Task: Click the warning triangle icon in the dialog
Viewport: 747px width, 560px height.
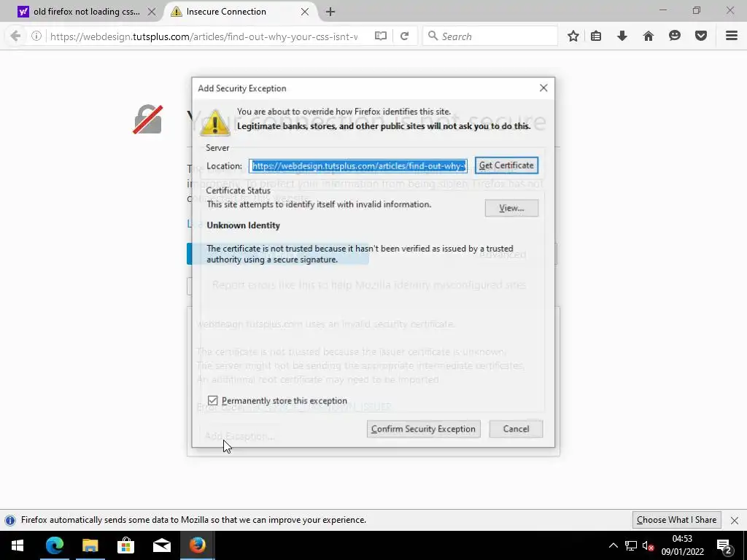Action: [215, 122]
